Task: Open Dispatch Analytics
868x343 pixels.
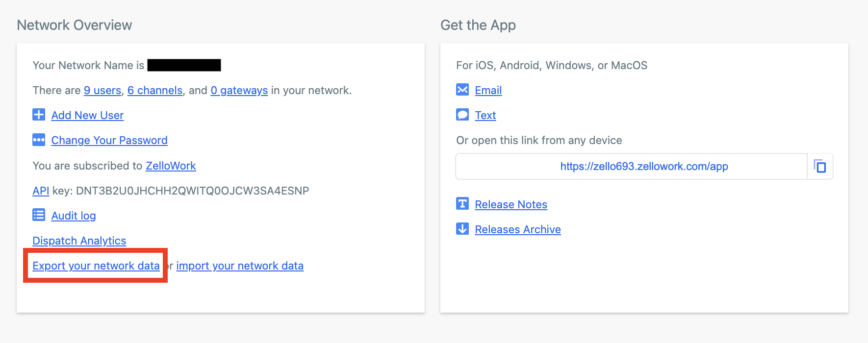Action: coord(79,241)
